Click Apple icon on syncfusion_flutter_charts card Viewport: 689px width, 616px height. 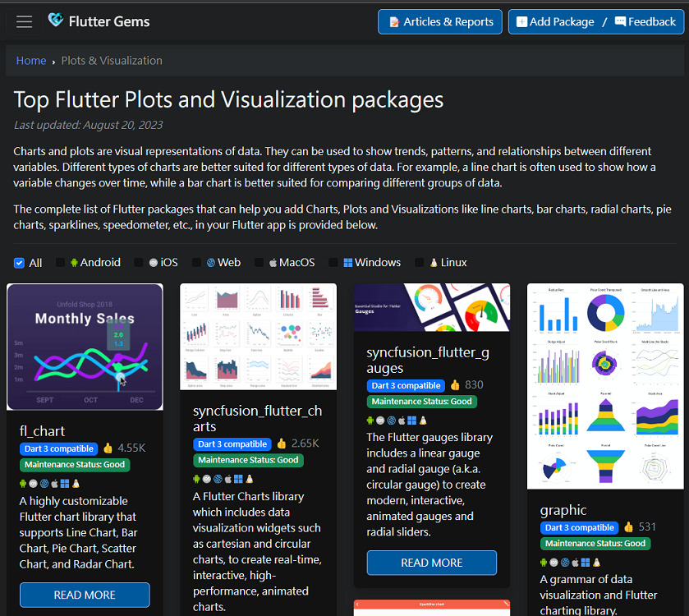coord(228,480)
